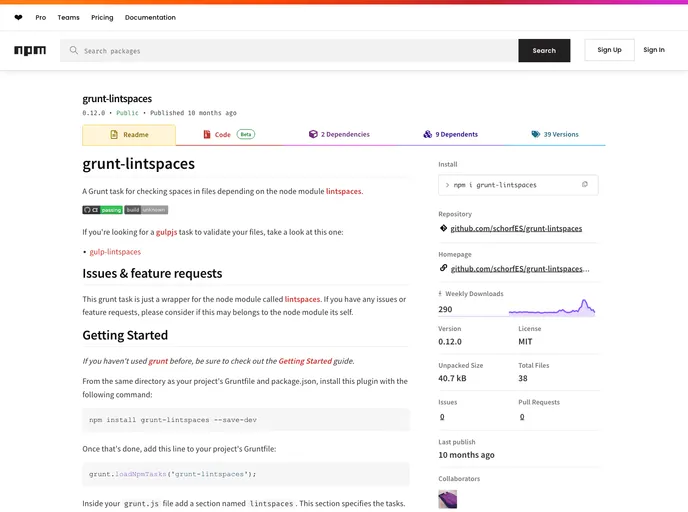This screenshot has width=688, height=512.
Task: Click the weekly downloads value 290
Action: click(445, 309)
